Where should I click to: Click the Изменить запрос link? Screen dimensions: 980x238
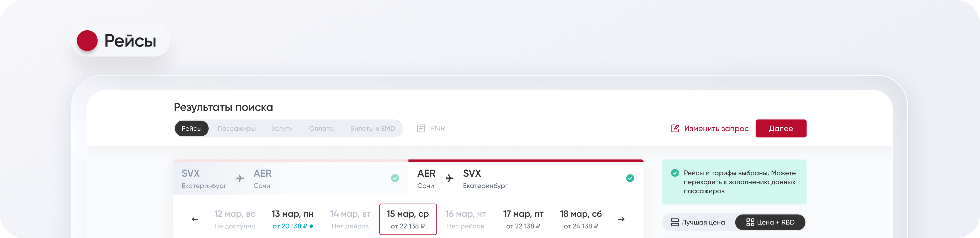point(716,128)
